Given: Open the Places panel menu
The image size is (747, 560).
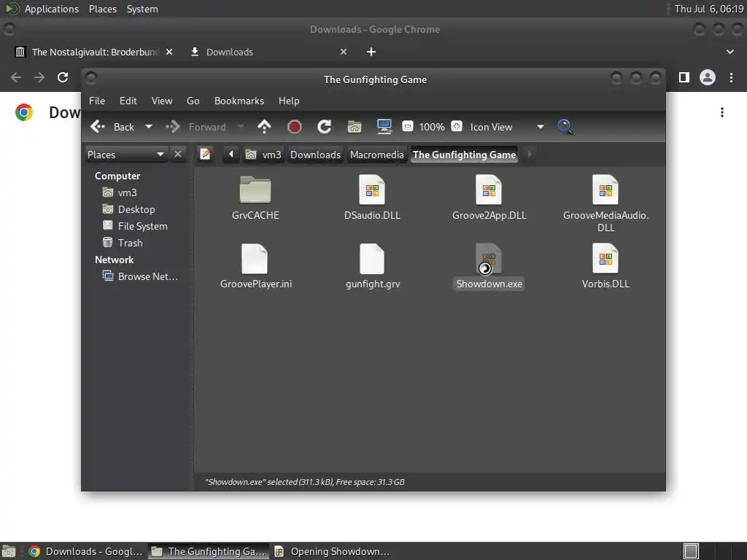Looking at the screenshot, I should (x=102, y=9).
